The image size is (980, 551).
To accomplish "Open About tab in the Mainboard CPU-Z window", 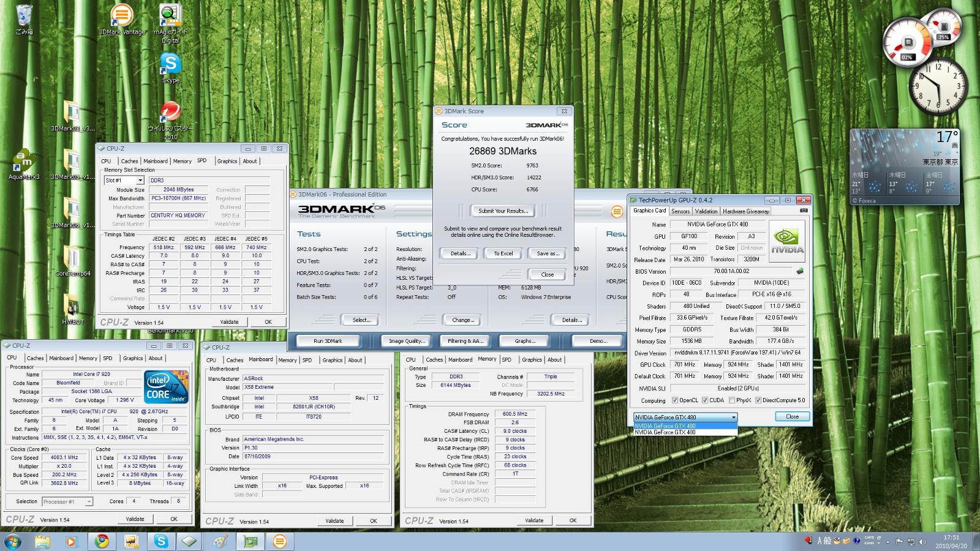I will click(x=355, y=360).
